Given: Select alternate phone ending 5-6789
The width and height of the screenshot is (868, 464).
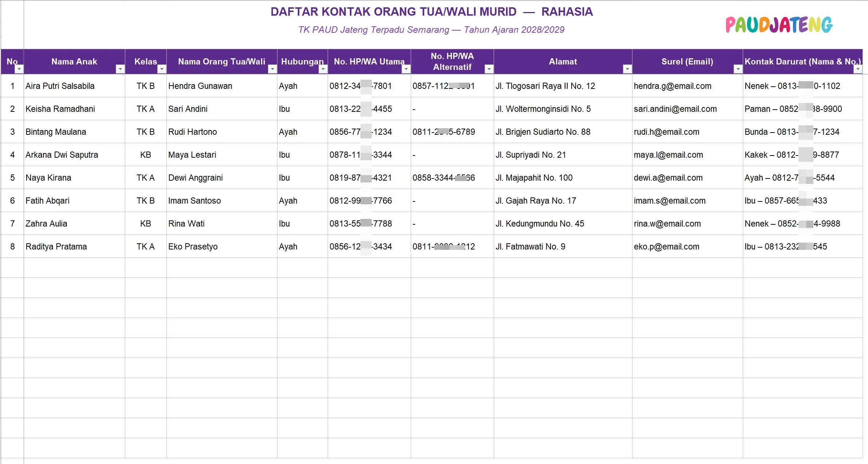Looking at the screenshot, I should (x=452, y=132).
